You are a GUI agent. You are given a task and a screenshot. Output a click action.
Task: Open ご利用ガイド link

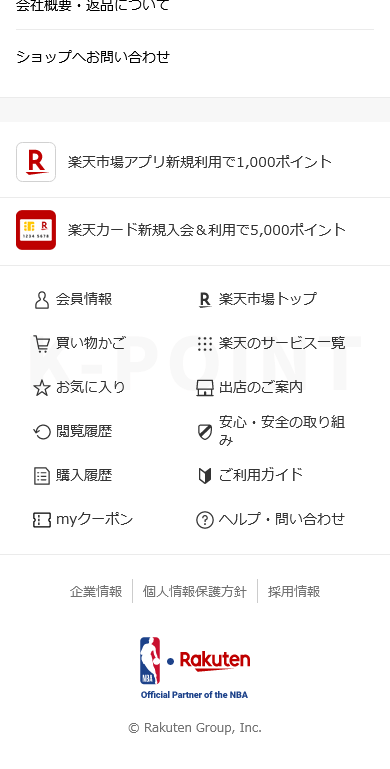point(261,475)
